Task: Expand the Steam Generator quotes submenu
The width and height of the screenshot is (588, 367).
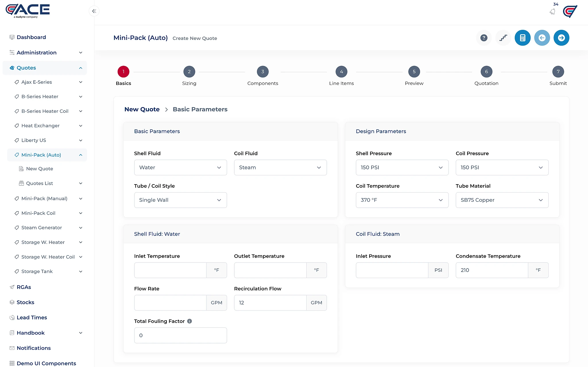Action: pos(48,228)
